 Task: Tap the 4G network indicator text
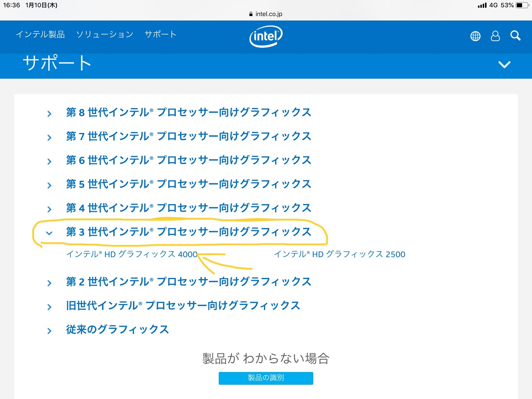click(493, 5)
